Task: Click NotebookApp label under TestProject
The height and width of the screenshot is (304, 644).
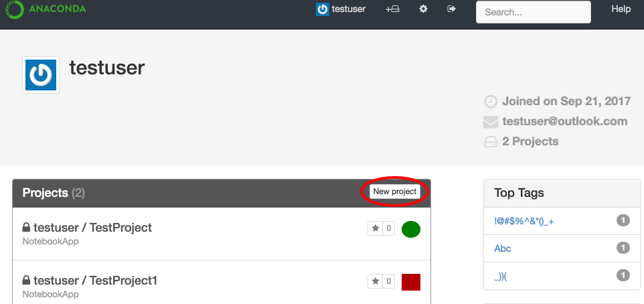Action: point(50,241)
